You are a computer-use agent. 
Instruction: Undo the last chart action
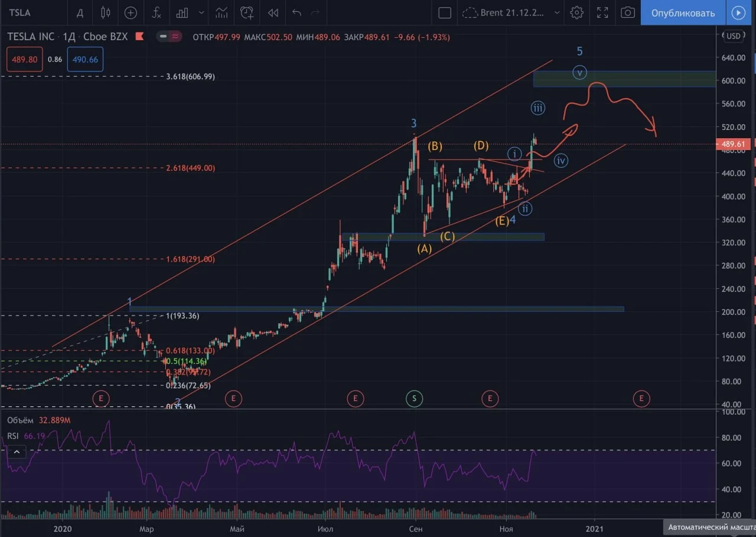coord(296,12)
